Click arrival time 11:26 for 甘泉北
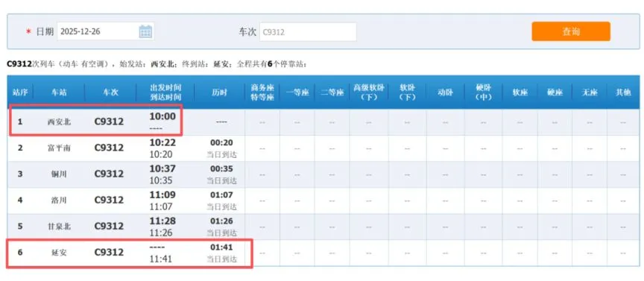Viewport: 644px width, 281px height. click(160, 233)
